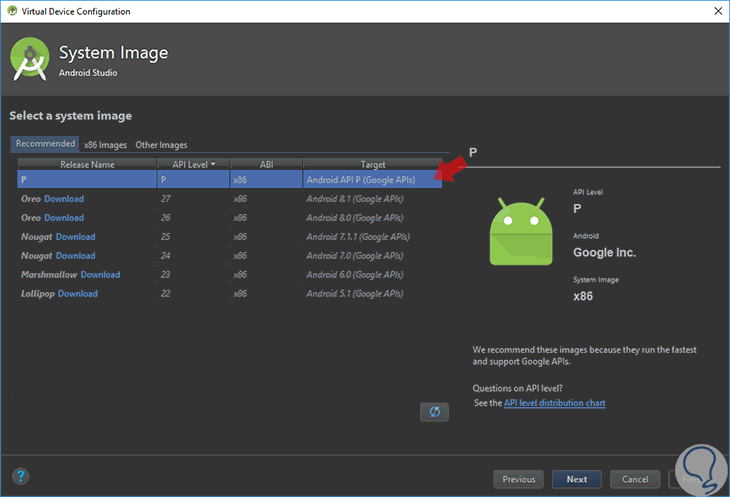Download the Marshmallow API 23 image

pos(100,275)
